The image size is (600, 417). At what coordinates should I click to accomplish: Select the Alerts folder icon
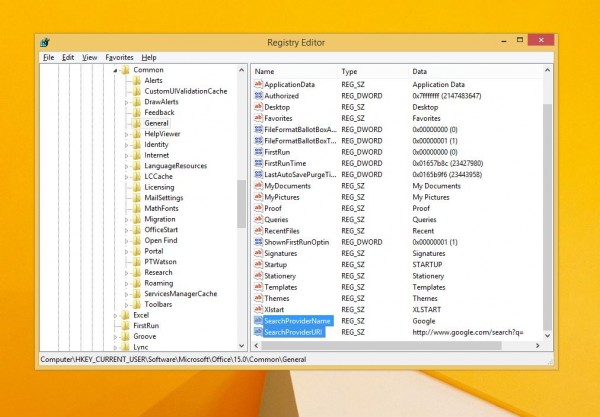click(137, 80)
